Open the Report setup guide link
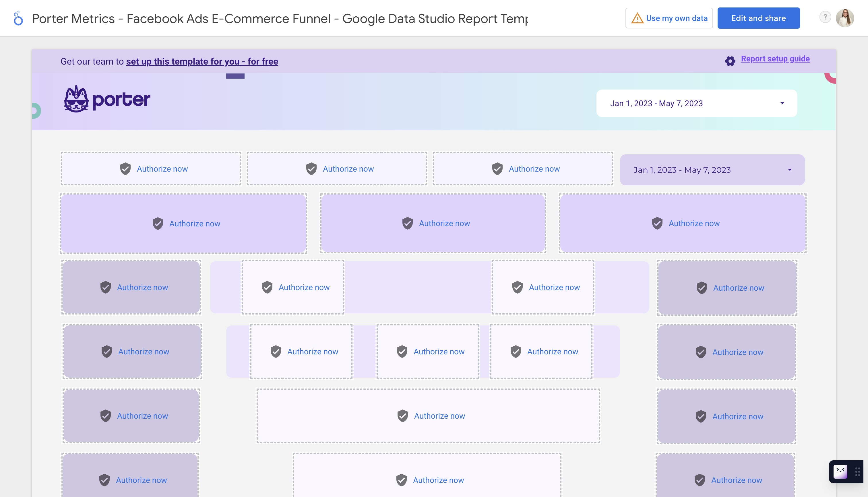Screen dimensions: 868x497 [775, 59]
